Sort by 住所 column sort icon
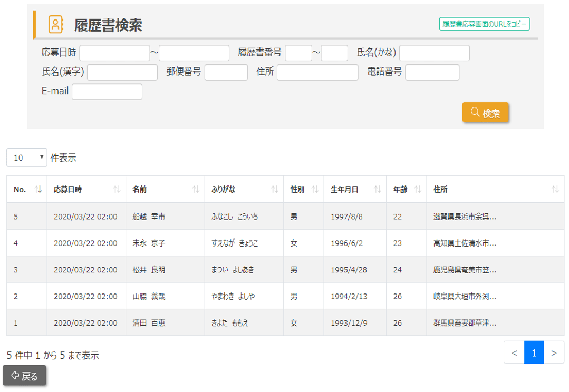569x392 pixels. [555, 190]
